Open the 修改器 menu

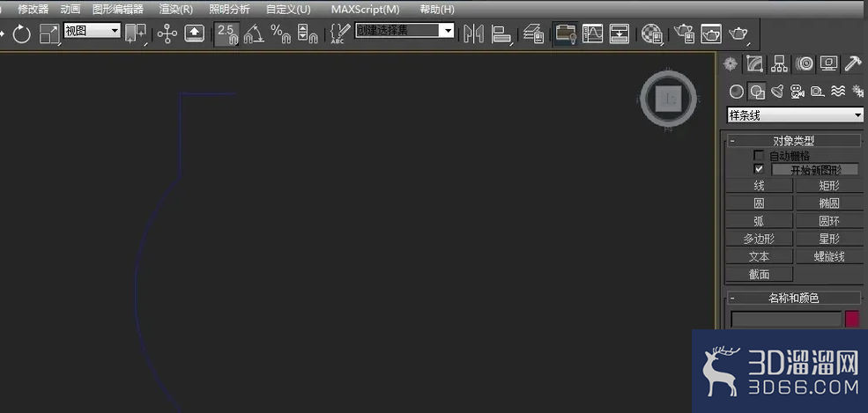tap(33, 10)
